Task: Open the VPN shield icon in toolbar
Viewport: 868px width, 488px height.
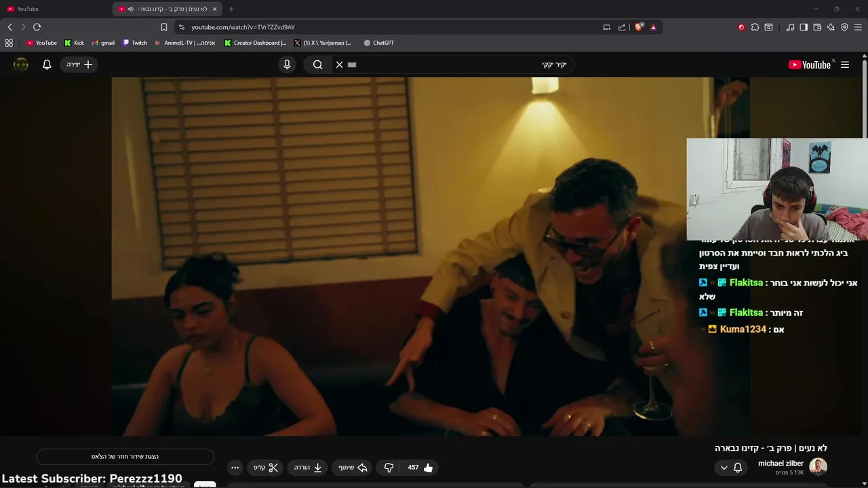Action: click(844, 27)
